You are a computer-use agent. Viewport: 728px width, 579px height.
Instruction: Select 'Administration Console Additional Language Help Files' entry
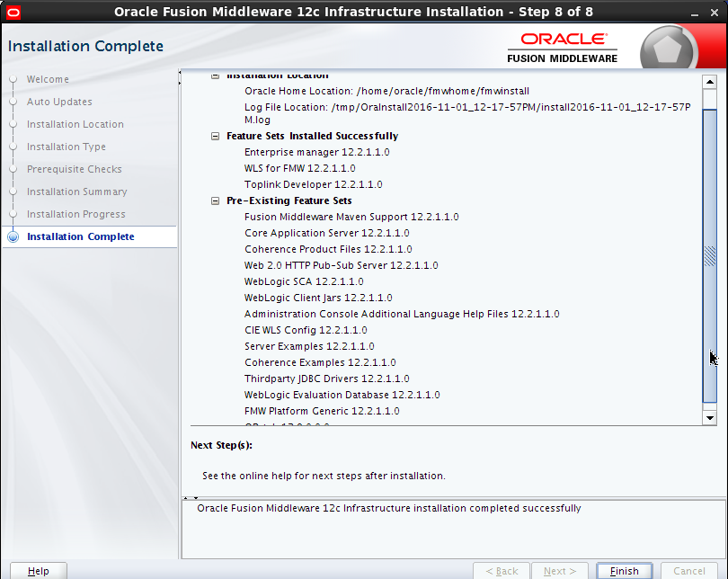tap(402, 314)
